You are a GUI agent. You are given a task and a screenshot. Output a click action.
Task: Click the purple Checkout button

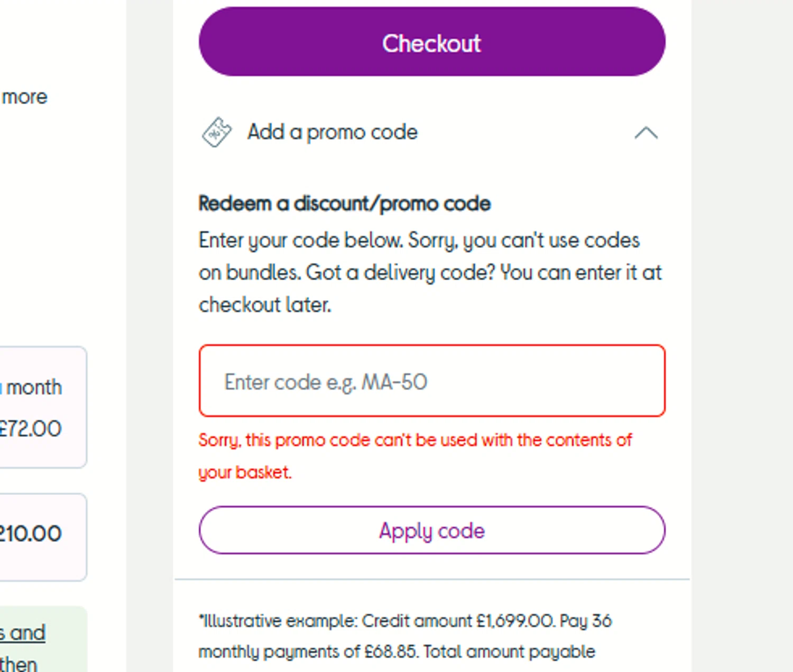[x=431, y=42]
